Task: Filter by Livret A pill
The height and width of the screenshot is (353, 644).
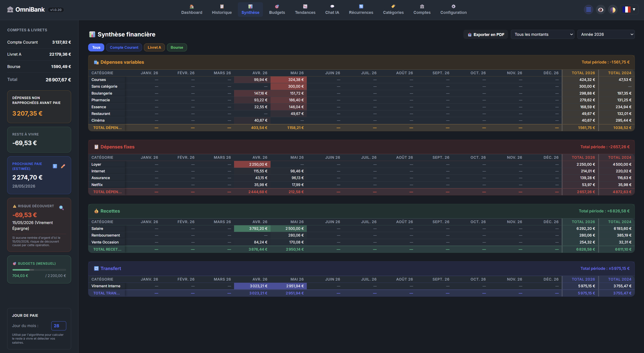Action: pos(154,47)
